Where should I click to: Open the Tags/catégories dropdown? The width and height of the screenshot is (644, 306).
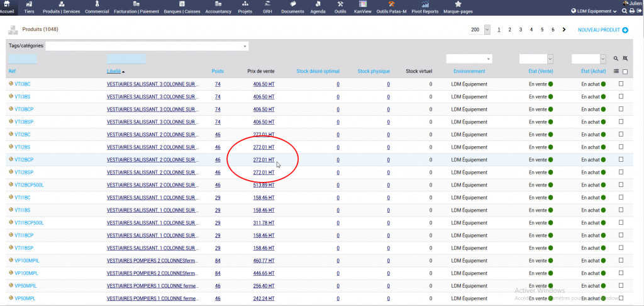tap(147, 46)
